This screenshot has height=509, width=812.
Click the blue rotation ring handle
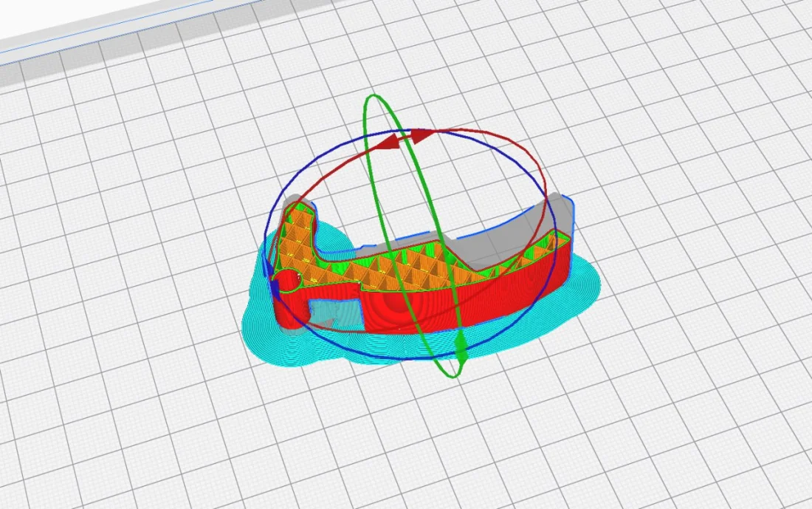(271, 278)
